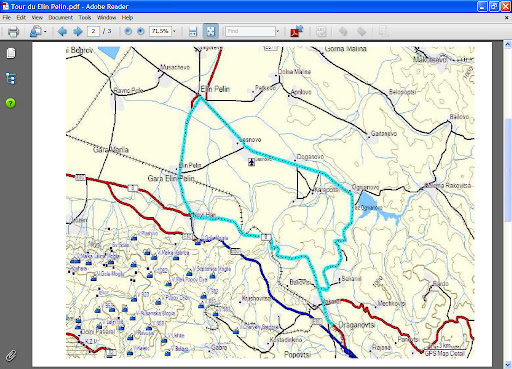Click the vertical scrollbar thumb
The width and height of the screenshot is (512, 369).
(508, 170)
